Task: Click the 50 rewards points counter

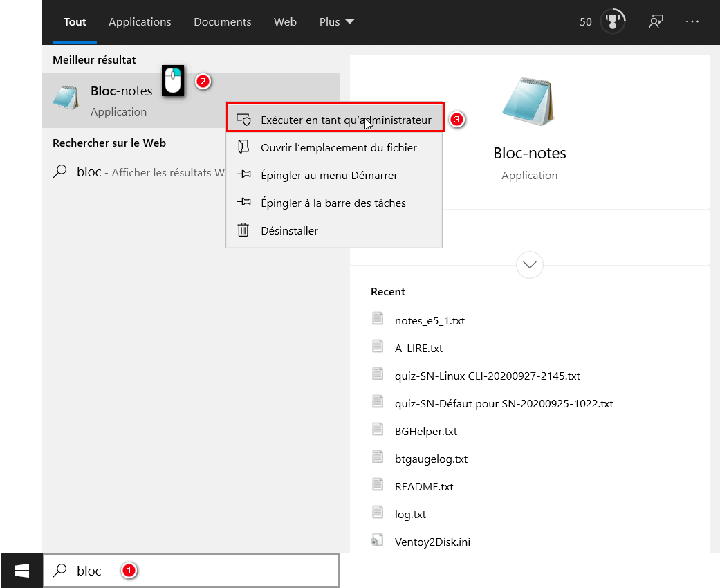Action: [x=585, y=21]
